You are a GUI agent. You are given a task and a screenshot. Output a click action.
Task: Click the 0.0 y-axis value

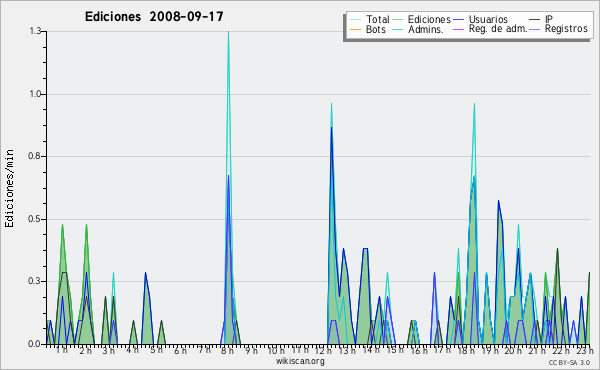35,344
